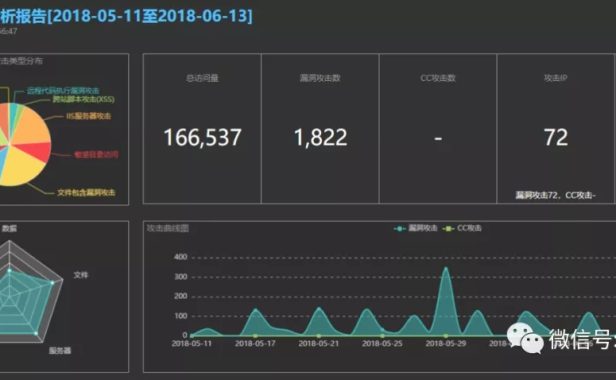Click the 漏洞攻击数 card title
This screenshot has height=380, width=616.
coord(320,78)
